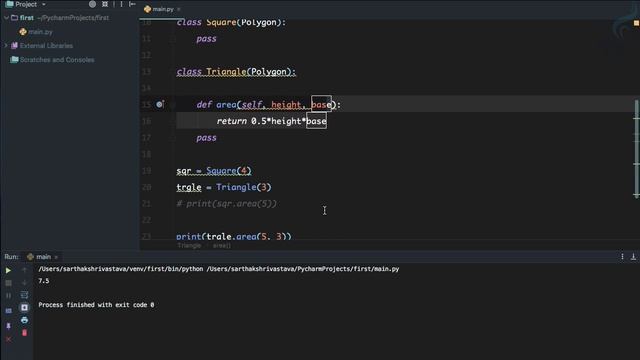
Task: Click the down stack trace arrow
Action: [24, 283]
